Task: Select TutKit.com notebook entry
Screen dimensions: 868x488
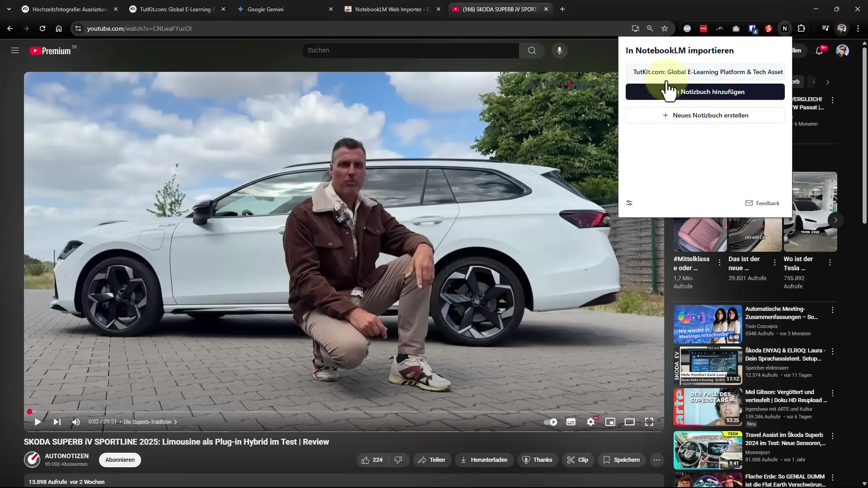Action: point(705,72)
